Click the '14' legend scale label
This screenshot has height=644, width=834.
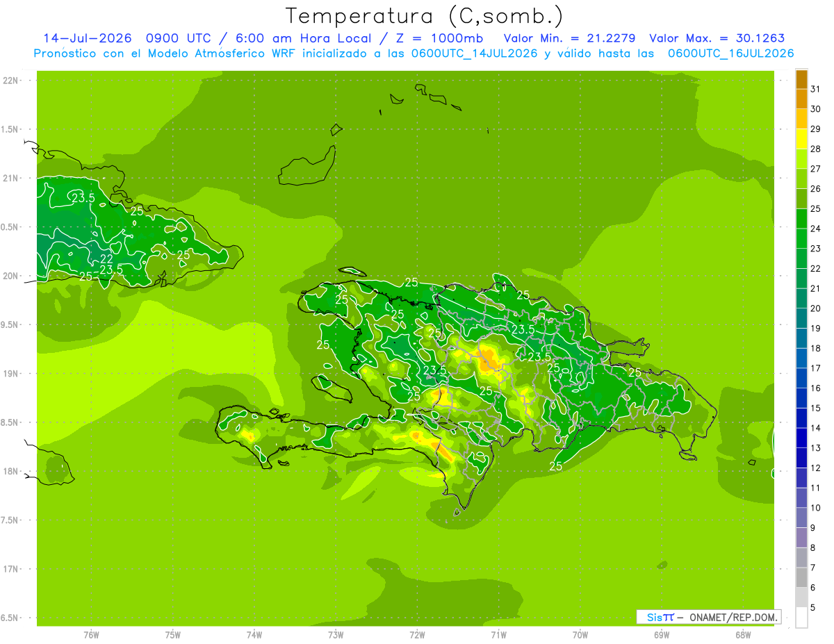(x=816, y=428)
